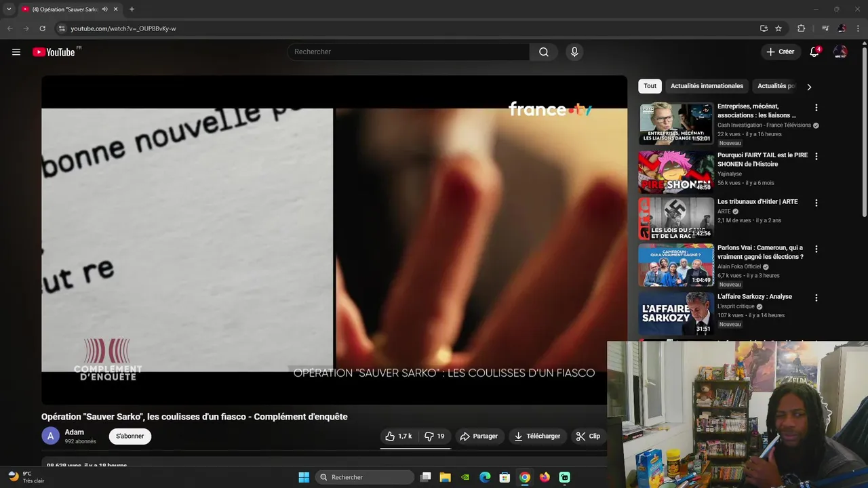Screen dimensions: 868x488
Task: Open L'affaire Sarkozy : Analyse thumbnail
Action: coord(676,313)
